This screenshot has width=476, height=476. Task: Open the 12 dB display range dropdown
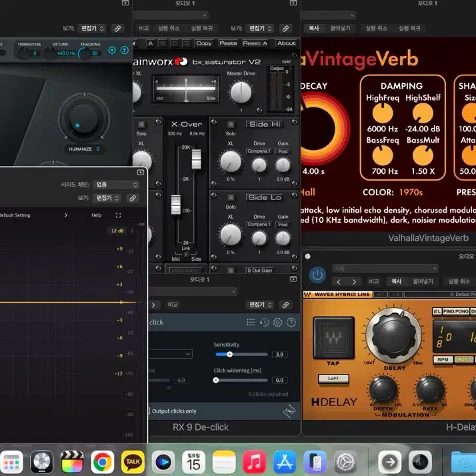(x=117, y=231)
